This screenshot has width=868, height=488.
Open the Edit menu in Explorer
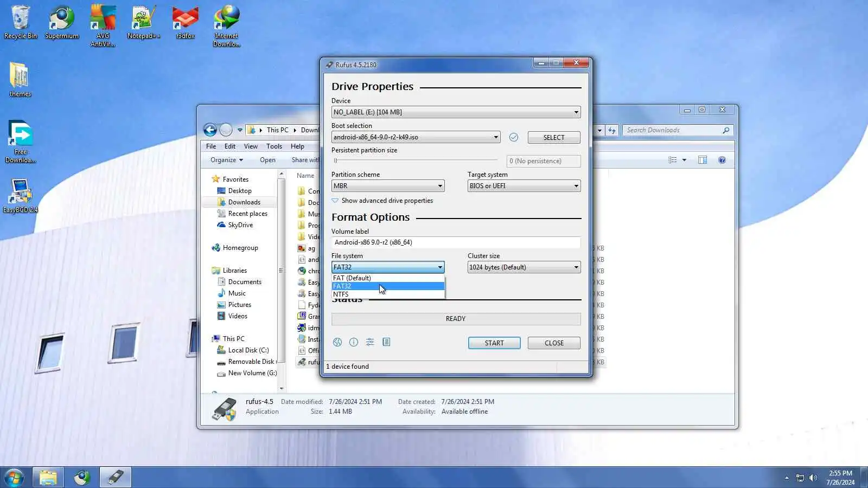click(x=230, y=146)
